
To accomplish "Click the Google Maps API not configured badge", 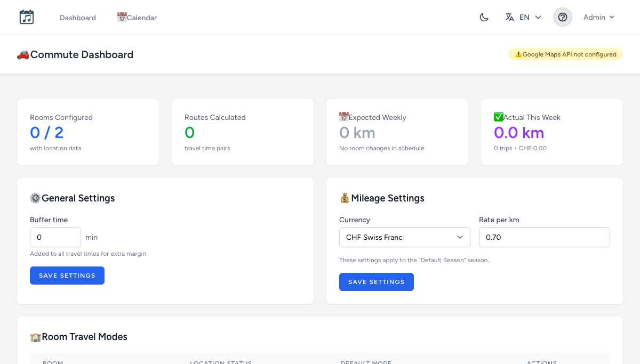I will pyautogui.click(x=565, y=54).
